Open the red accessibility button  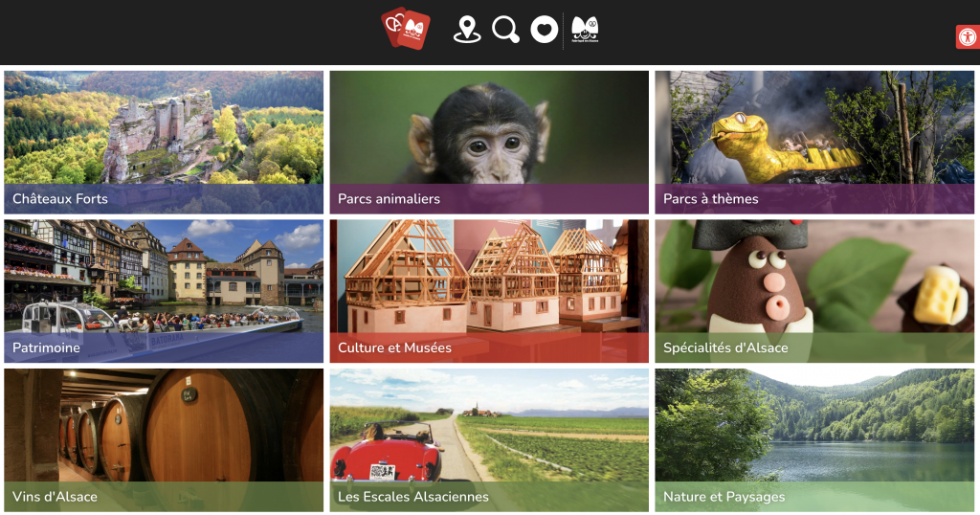969,37
